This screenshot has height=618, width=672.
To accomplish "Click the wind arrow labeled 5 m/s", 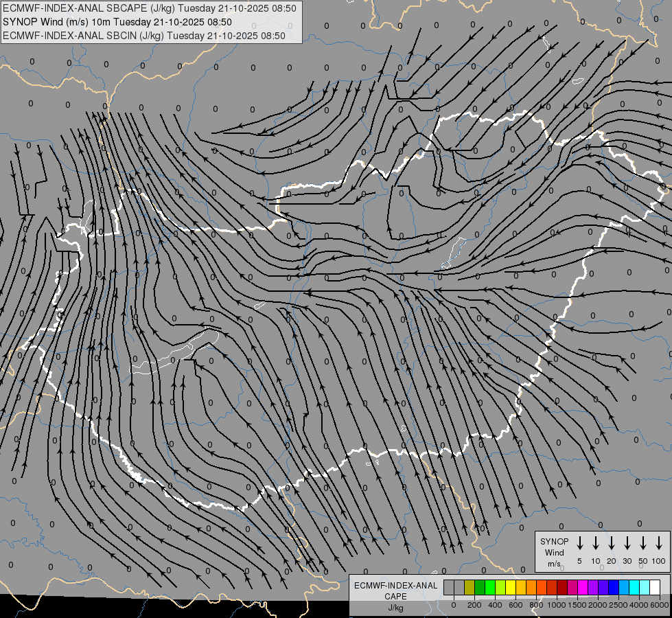I will pyautogui.click(x=579, y=543).
